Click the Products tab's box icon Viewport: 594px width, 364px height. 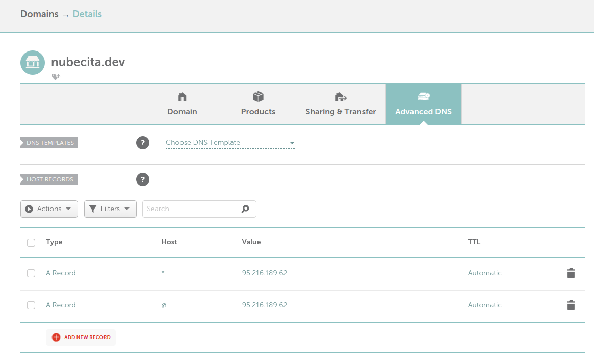pos(258,97)
